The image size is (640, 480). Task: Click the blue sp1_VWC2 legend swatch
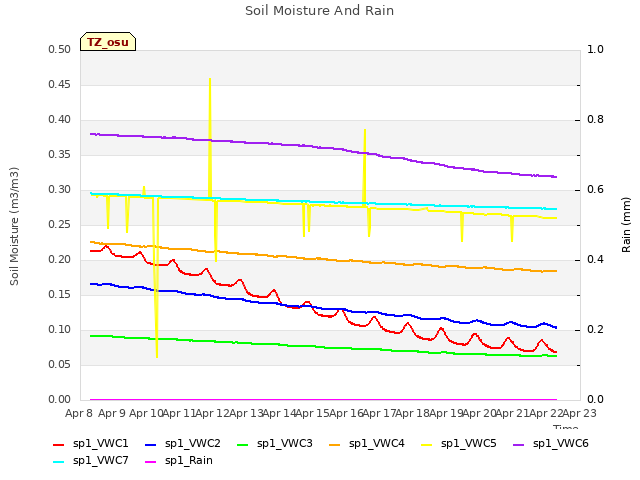pos(151,445)
